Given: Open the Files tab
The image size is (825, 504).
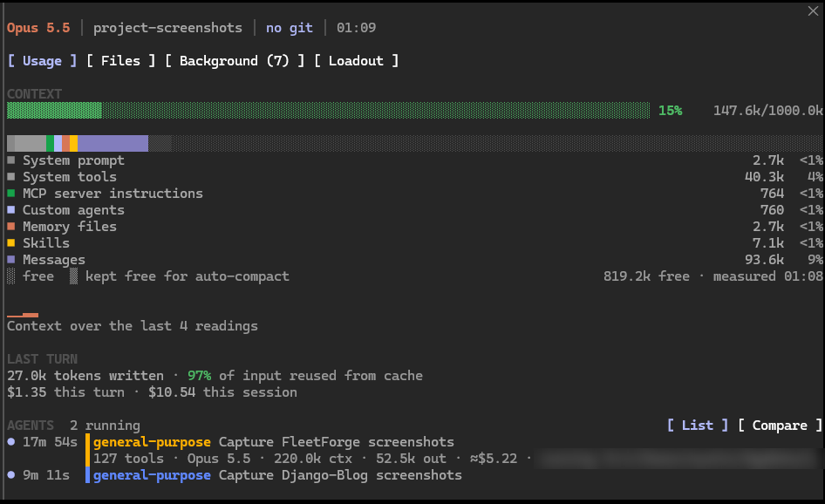Looking at the screenshot, I should point(120,61).
